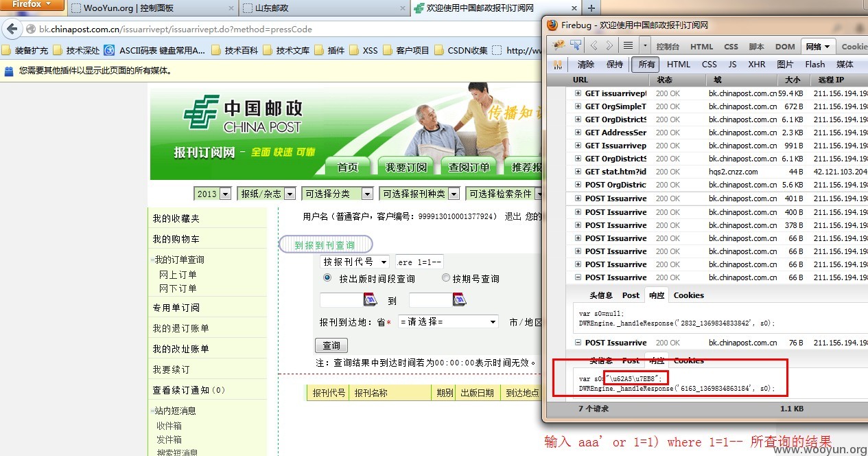This screenshot has height=456, width=868.
Task: Open 按报刊代号 search-by dropdown
Action: (x=355, y=262)
